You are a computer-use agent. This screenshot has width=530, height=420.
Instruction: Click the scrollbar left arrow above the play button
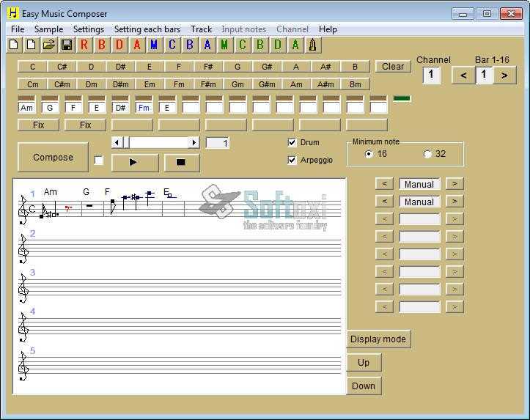click(x=117, y=143)
